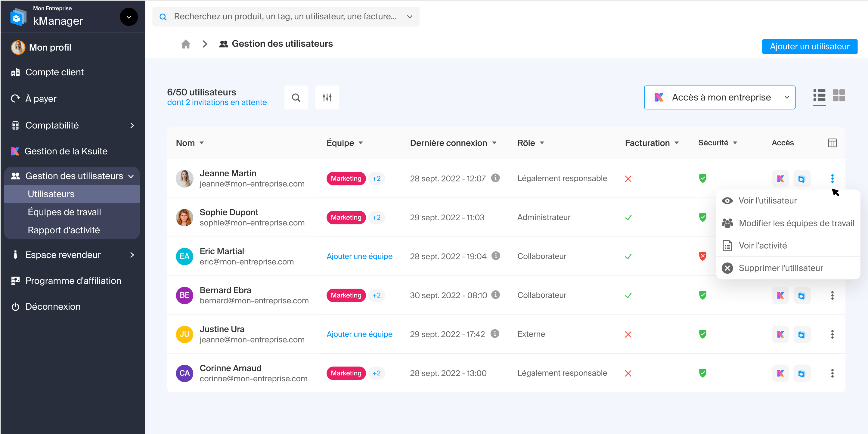Image resolution: width=868 pixels, height=434 pixels.
Task: Click 'Ajouter un utilisateur' button
Action: 809,46
